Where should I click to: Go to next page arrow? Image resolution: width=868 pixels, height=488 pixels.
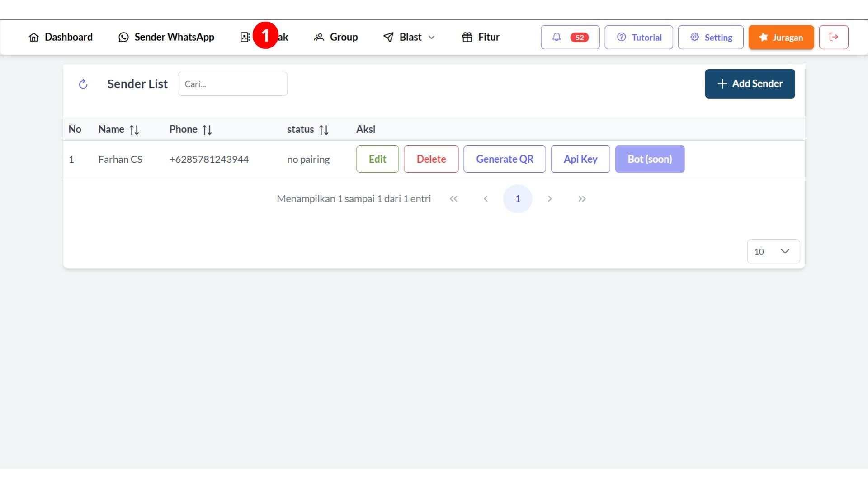point(550,199)
